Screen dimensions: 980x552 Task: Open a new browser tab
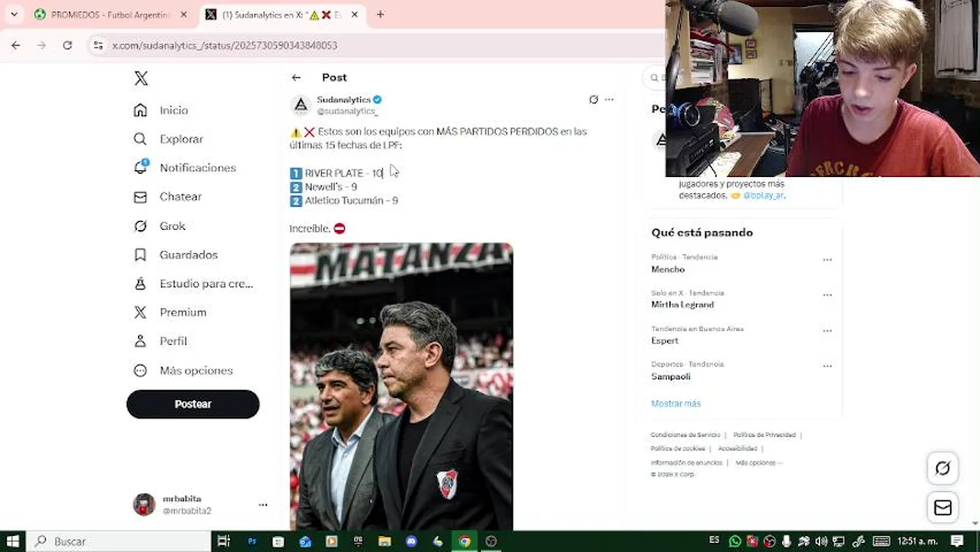point(380,15)
